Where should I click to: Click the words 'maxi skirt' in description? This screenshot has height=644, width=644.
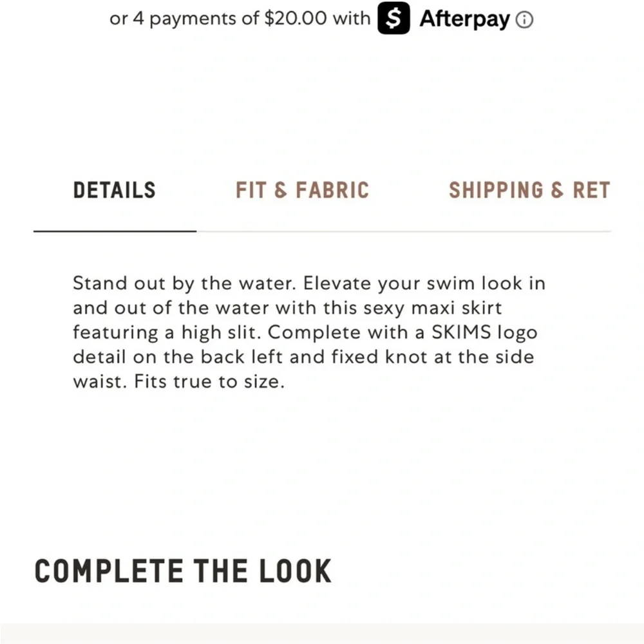pyautogui.click(x=457, y=308)
